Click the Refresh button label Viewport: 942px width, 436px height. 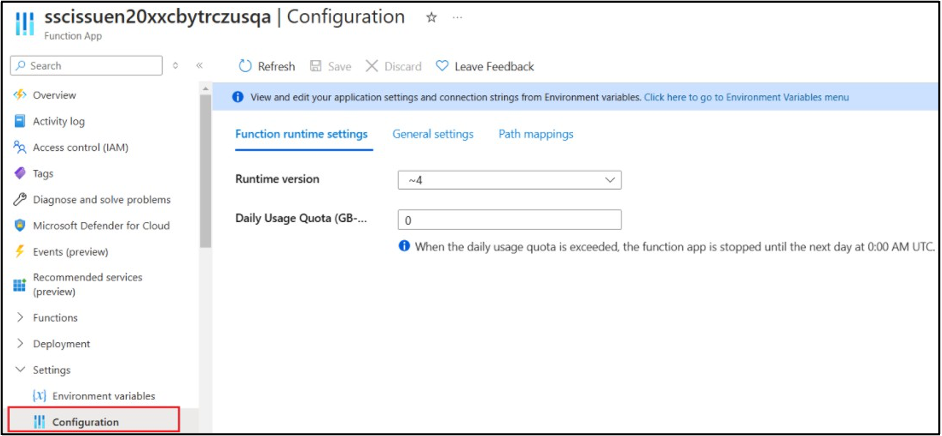tap(276, 67)
